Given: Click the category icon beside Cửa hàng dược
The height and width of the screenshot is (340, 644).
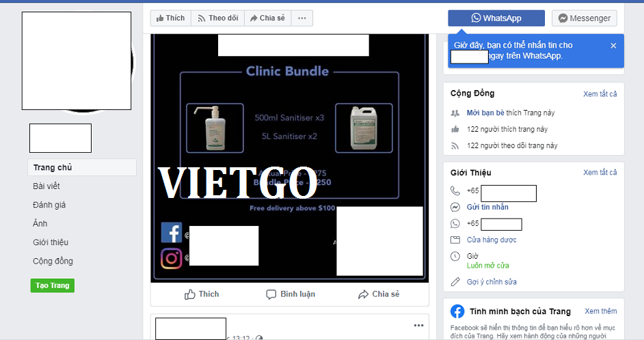Looking at the screenshot, I should point(455,240).
